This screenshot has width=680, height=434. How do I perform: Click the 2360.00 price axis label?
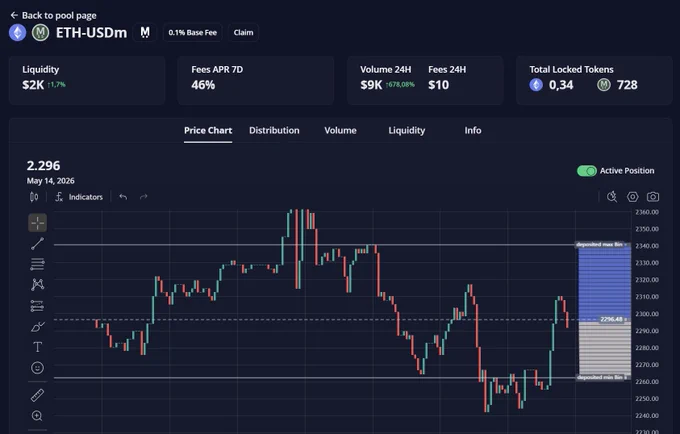click(647, 212)
